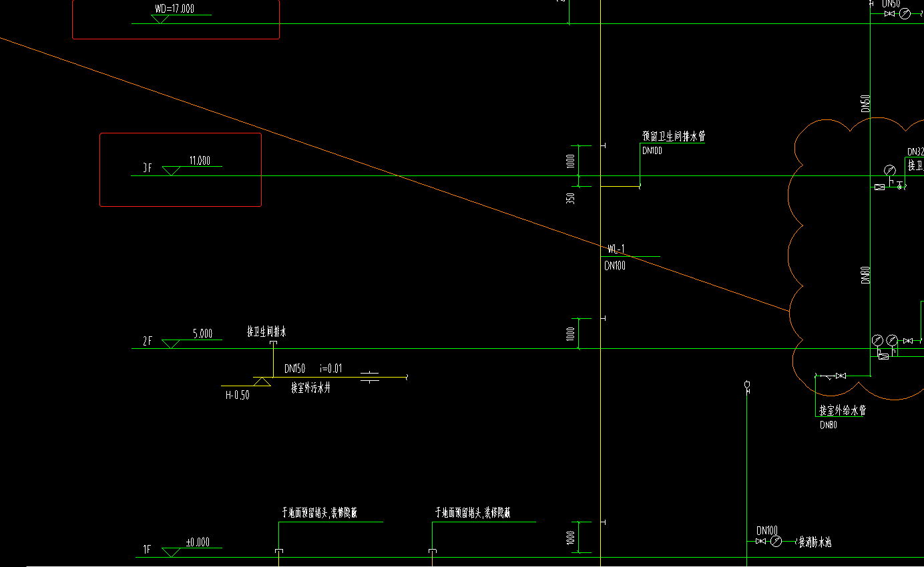Select the WL-1 riser label
The width and height of the screenshot is (924, 567).
coord(616,249)
